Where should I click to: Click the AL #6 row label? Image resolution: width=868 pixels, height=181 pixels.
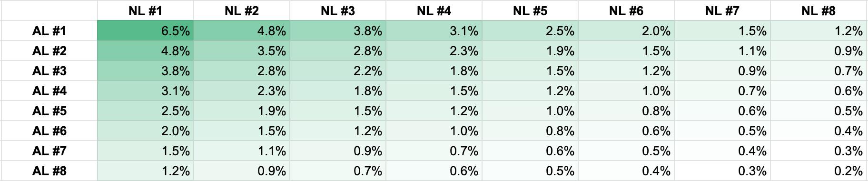pyautogui.click(x=49, y=131)
